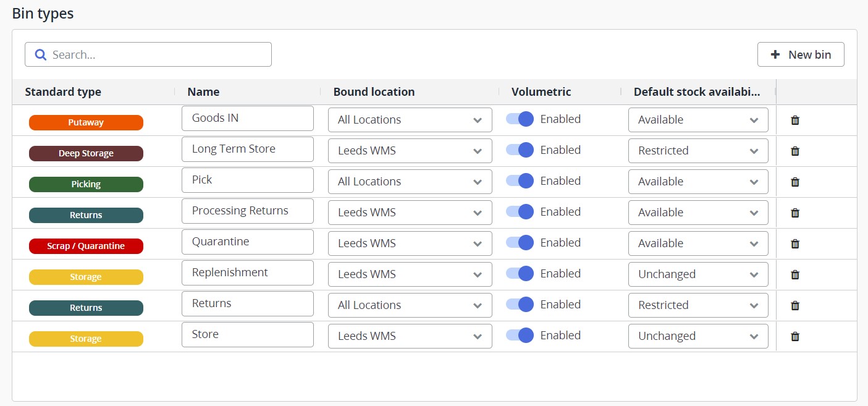
Task: Click trash icon on Quarantine row
Action: 795,243
